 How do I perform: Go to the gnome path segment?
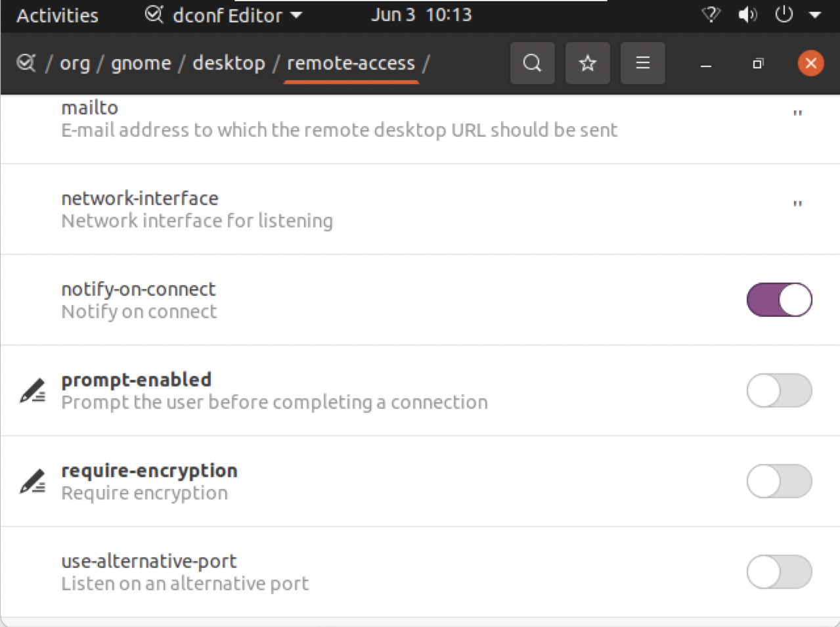141,63
